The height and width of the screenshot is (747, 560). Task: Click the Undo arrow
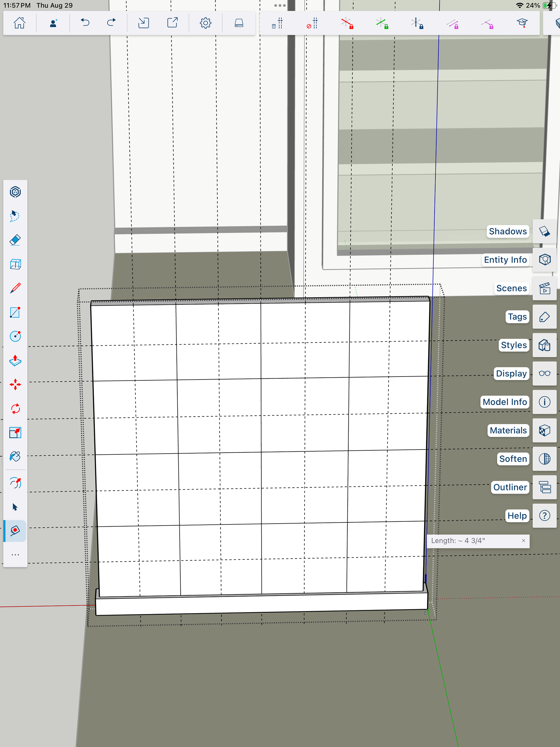(85, 23)
